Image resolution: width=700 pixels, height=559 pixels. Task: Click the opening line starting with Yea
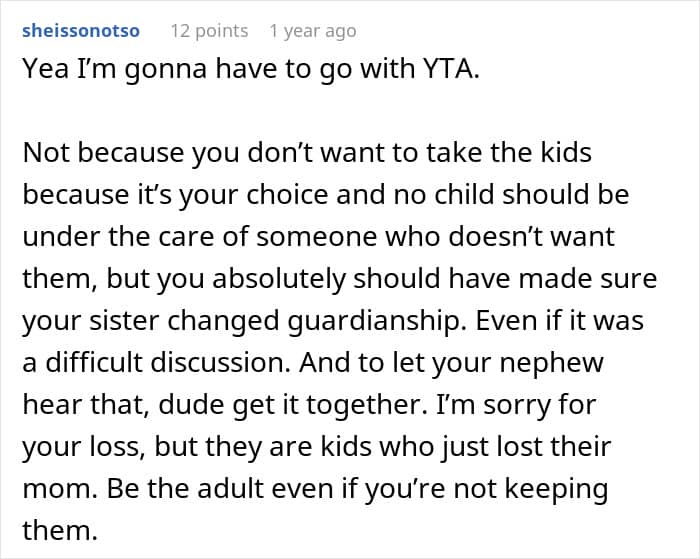coord(250,75)
